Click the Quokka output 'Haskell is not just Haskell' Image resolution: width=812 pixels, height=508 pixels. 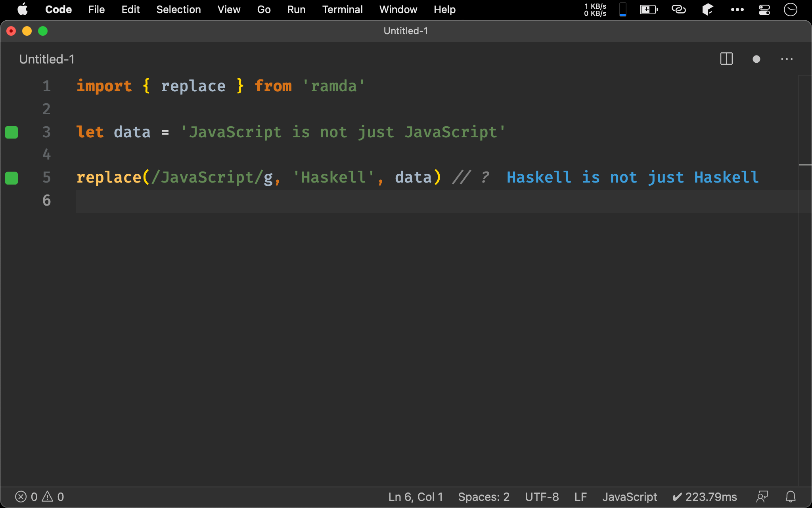click(x=632, y=177)
